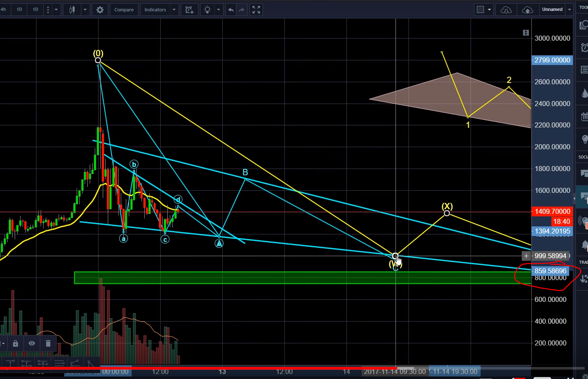This screenshot has width=588, height=379.
Task: Expand the chart style dropdown arrow
Action: click(x=85, y=10)
